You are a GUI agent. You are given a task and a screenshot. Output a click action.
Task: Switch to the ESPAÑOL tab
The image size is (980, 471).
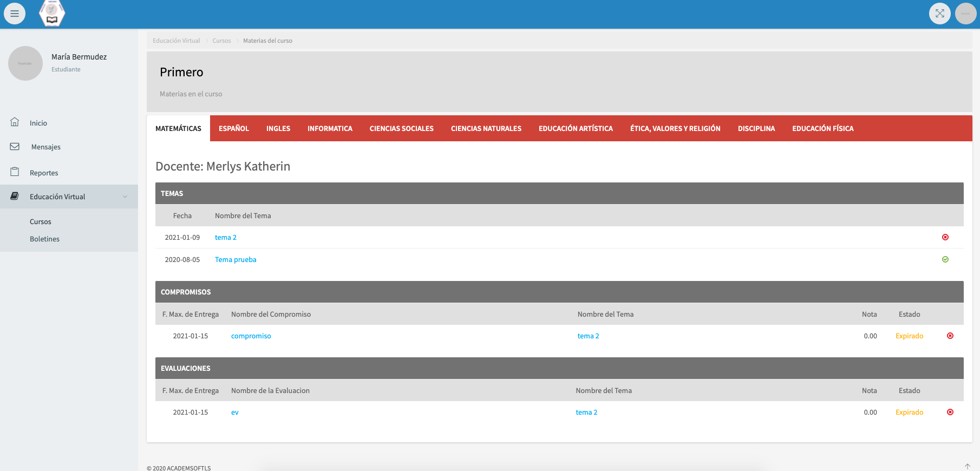pyautogui.click(x=234, y=128)
